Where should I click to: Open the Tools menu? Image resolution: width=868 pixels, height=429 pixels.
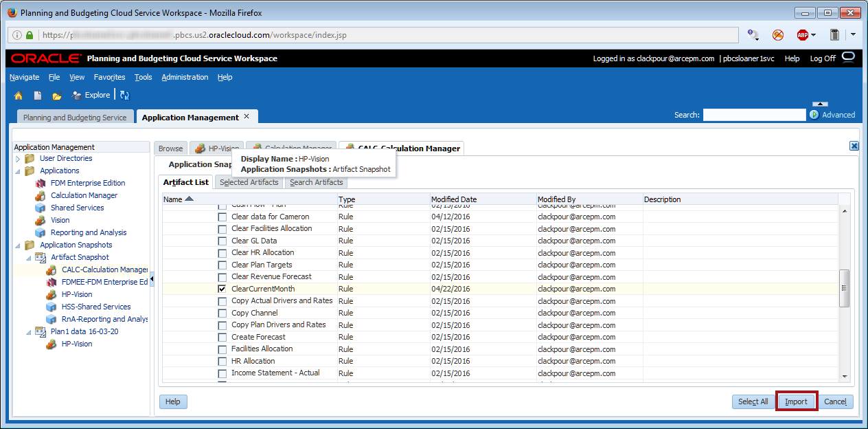tap(144, 77)
